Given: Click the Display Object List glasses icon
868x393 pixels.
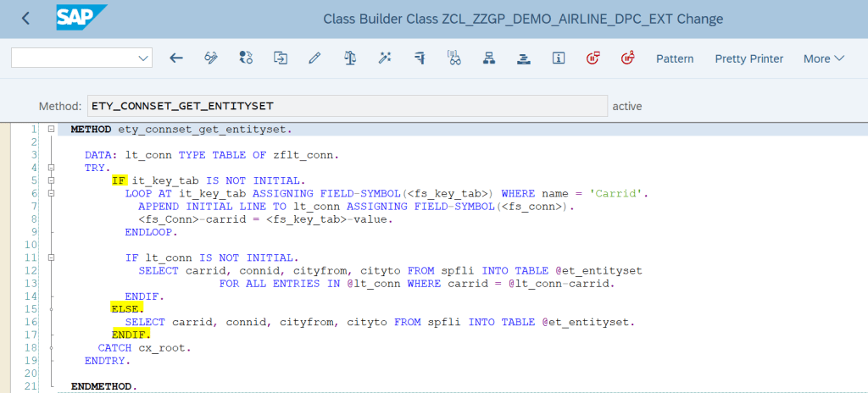Looking at the screenshot, I should 454,58.
